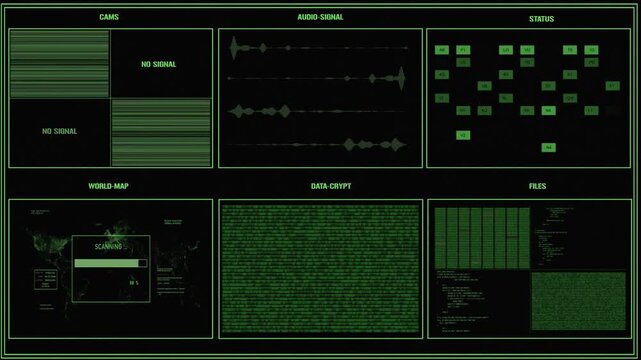This screenshot has height=360, width=641.
Task: Select the first audio waveform track
Action: point(318,48)
